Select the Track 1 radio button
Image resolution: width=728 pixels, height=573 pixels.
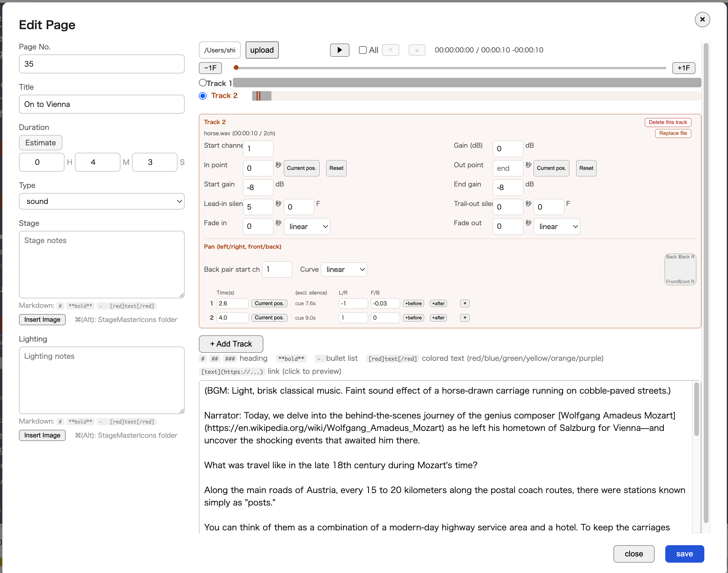pos(203,83)
